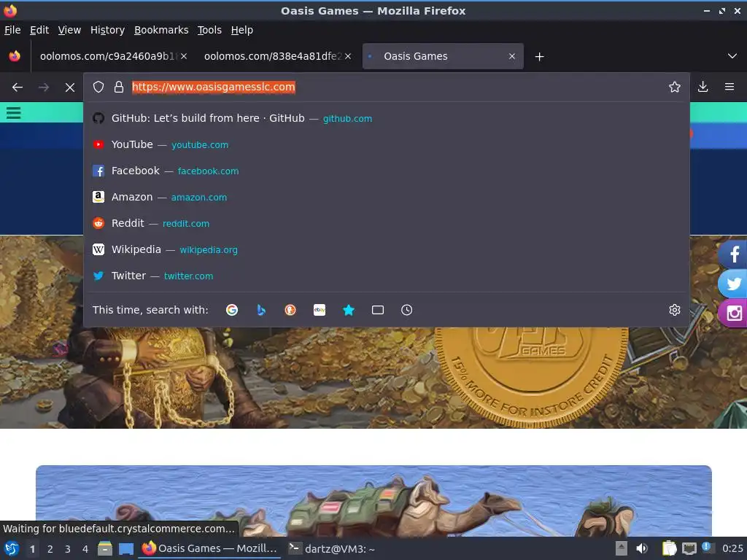Switch to dartz@VM3 terminal window
Image resolution: width=747 pixels, height=560 pixels.
click(333, 548)
